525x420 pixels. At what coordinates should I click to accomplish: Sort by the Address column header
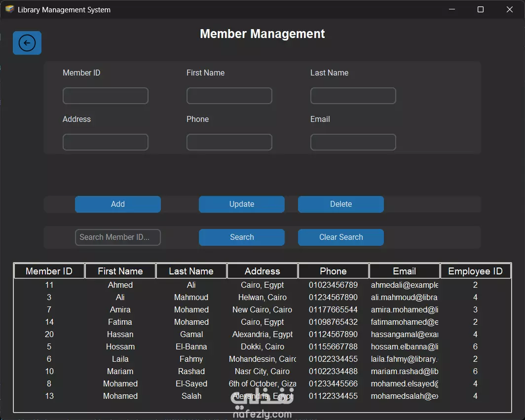262,271
